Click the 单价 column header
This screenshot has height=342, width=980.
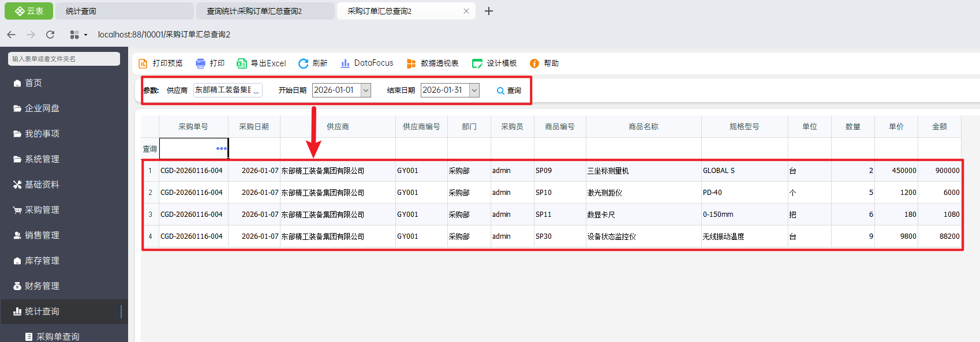pos(896,127)
